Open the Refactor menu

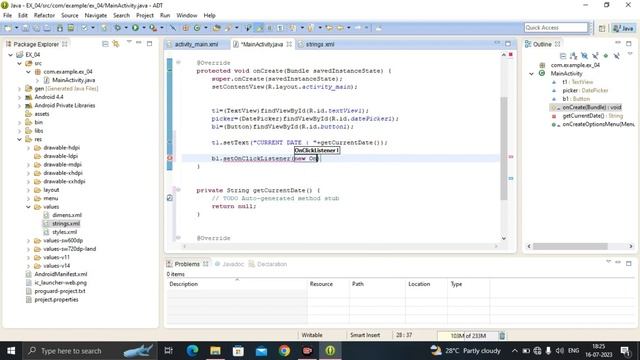tap(44, 15)
